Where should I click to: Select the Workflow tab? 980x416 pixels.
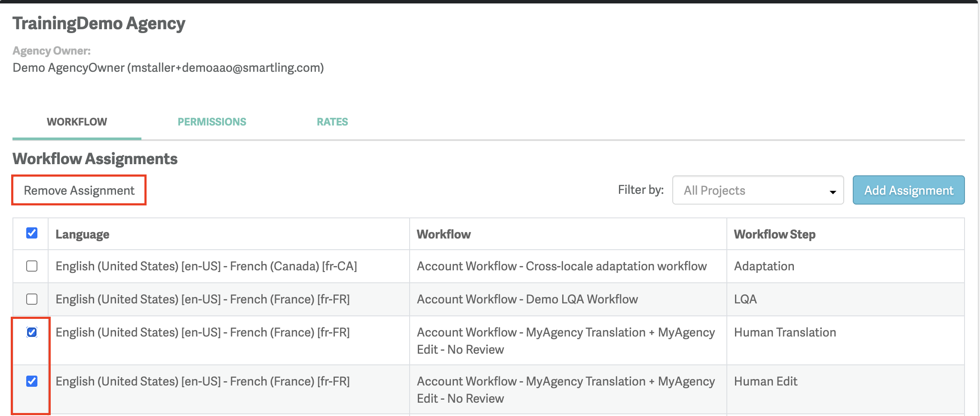(77, 122)
